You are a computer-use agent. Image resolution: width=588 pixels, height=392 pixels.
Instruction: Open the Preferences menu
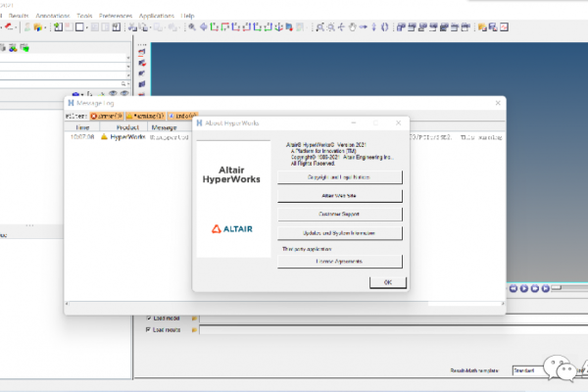pos(115,17)
